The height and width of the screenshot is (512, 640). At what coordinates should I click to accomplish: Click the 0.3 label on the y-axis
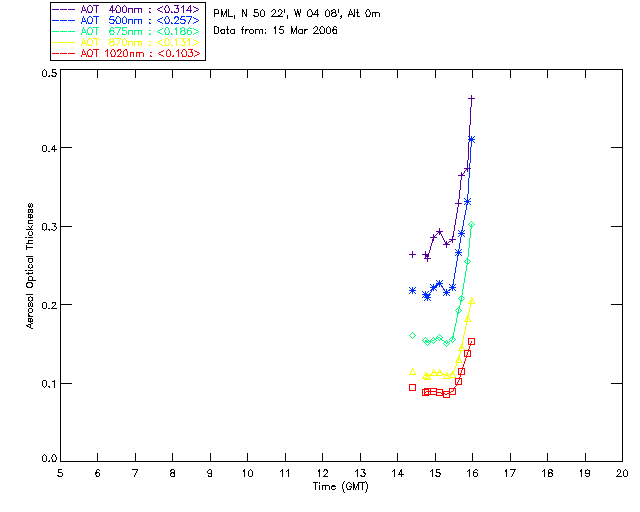(49, 227)
